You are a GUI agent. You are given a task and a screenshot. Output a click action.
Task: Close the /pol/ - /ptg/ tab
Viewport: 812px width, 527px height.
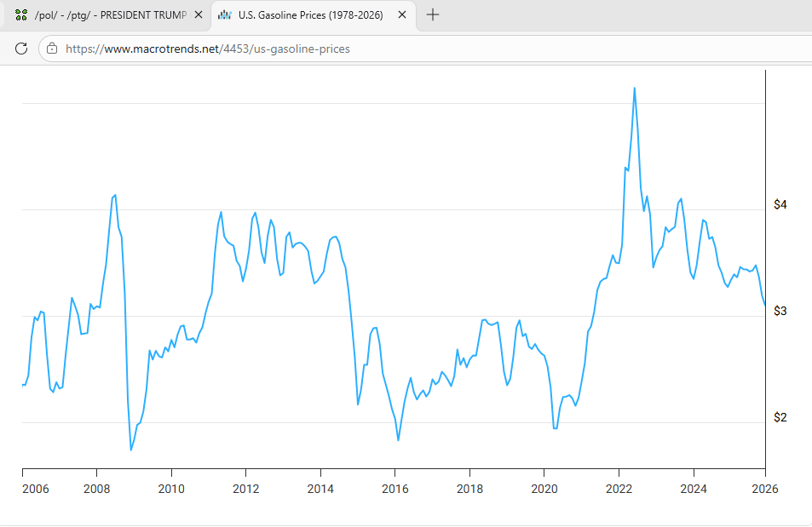coord(199,15)
